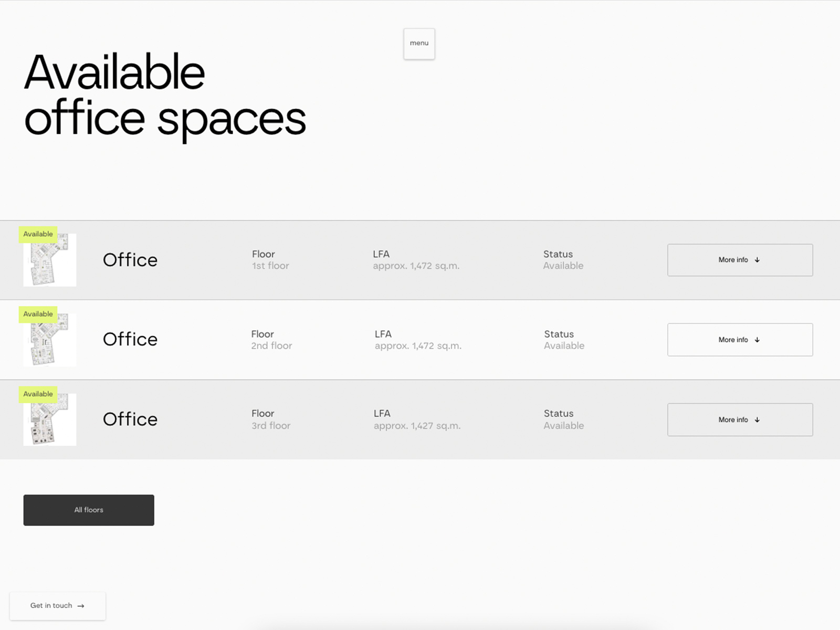Viewport: 840px width, 630px height.
Task: Select the Office title in 2nd floor row
Action: click(x=130, y=340)
